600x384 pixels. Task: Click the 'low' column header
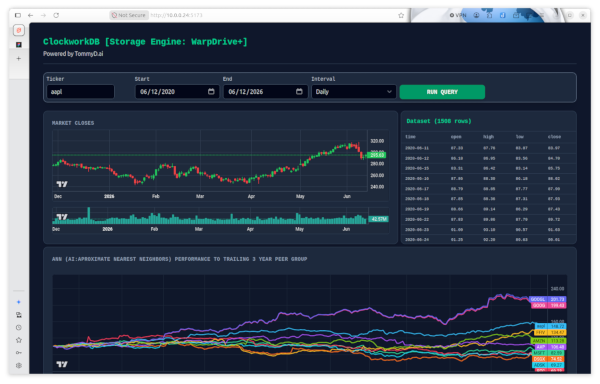(520, 137)
